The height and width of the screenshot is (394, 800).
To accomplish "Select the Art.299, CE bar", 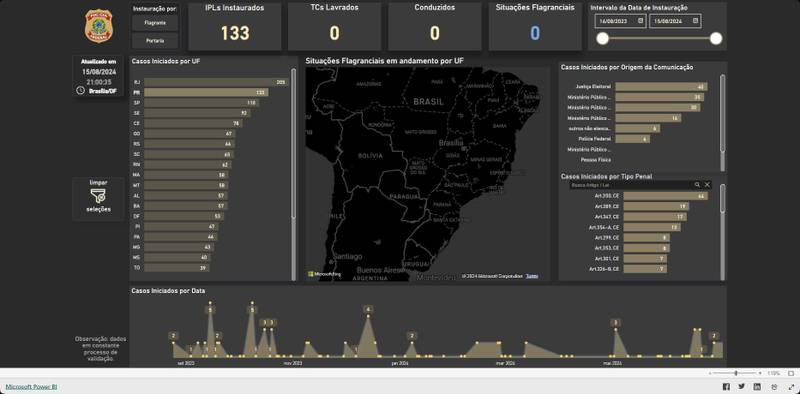I will (x=646, y=238).
